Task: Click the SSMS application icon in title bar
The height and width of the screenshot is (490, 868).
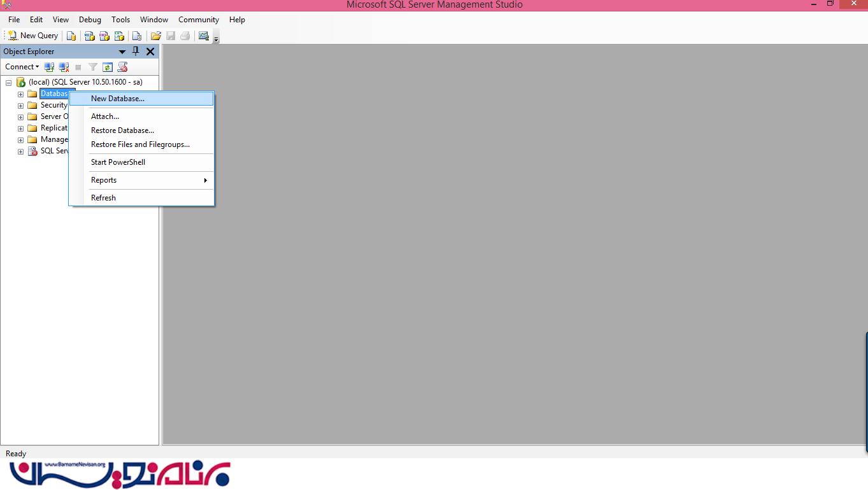Action: (6, 4)
